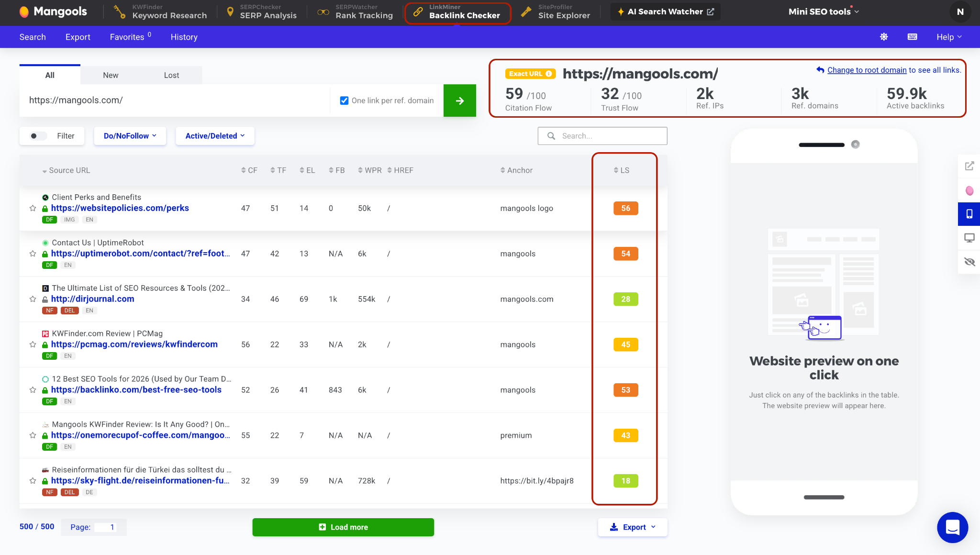
Task: Open the user account avatar N
Action: pyautogui.click(x=960, y=12)
